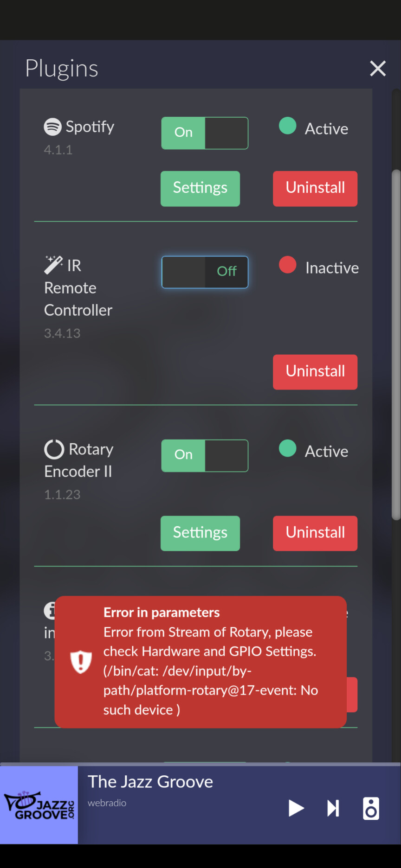The height and width of the screenshot is (868, 401).
Task: Open Spotify plugin Settings
Action: 200,189
